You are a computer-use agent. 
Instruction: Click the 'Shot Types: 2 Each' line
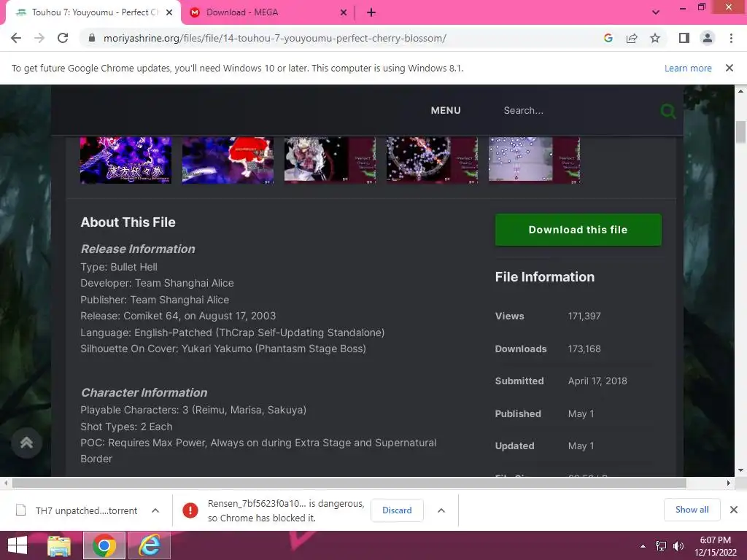click(126, 427)
